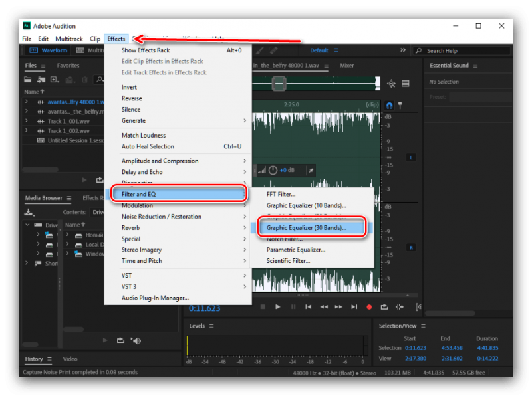532x396 pixels.
Task: Open the Files panel menu
Action: 43,66
